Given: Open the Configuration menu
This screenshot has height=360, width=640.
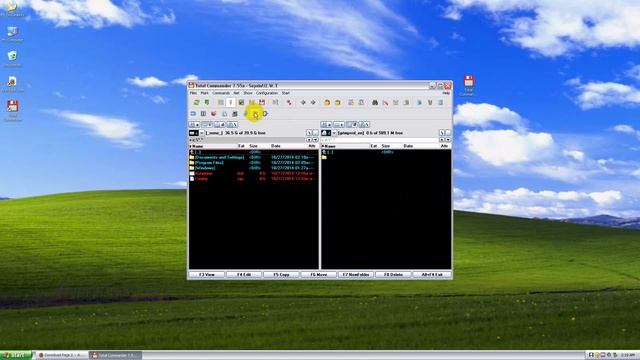Looking at the screenshot, I should pos(267,93).
